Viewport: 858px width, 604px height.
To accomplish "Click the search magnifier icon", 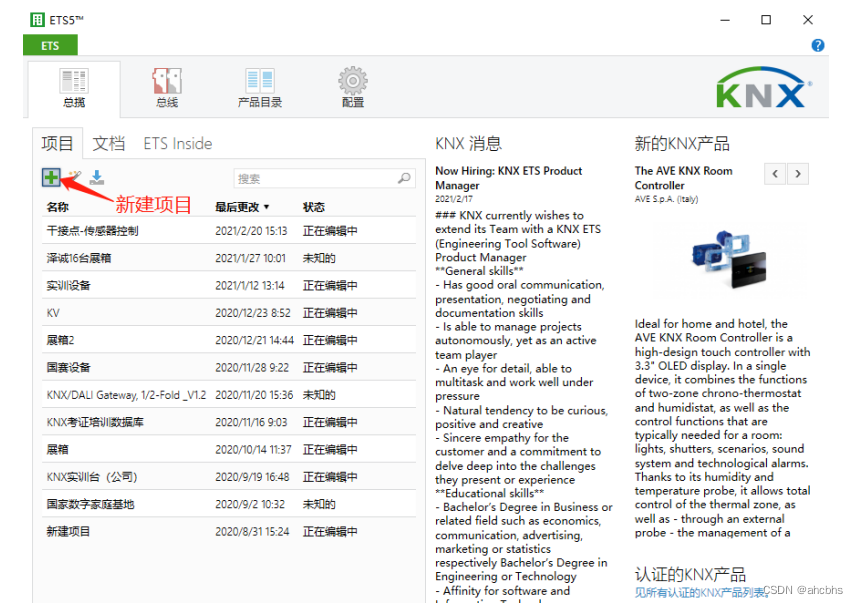I will pos(404,178).
